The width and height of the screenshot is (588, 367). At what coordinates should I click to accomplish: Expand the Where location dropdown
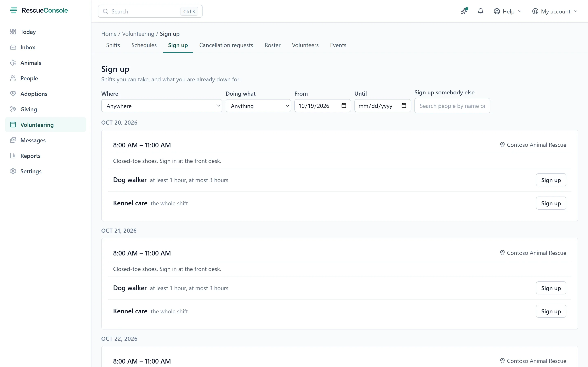(161, 106)
